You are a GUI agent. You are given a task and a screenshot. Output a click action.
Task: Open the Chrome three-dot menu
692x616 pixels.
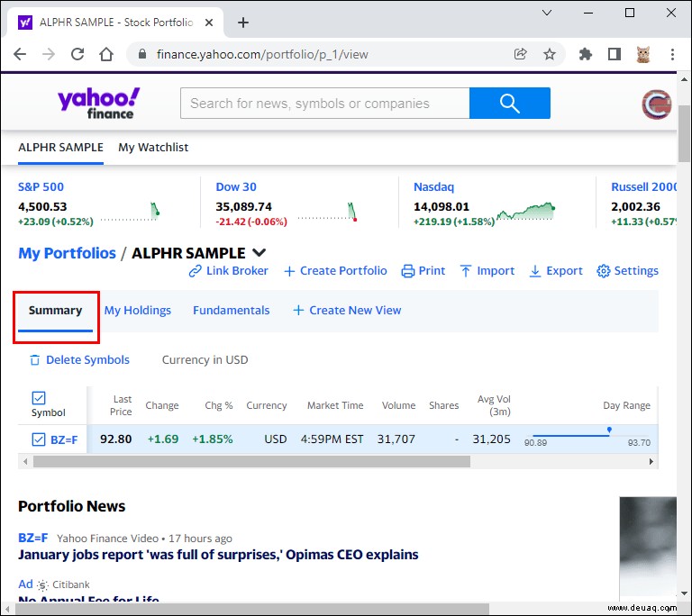tap(672, 54)
